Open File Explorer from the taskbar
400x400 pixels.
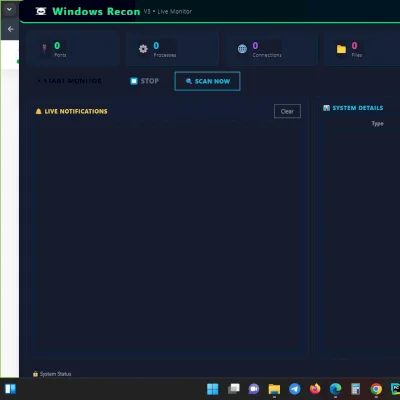pos(274,389)
